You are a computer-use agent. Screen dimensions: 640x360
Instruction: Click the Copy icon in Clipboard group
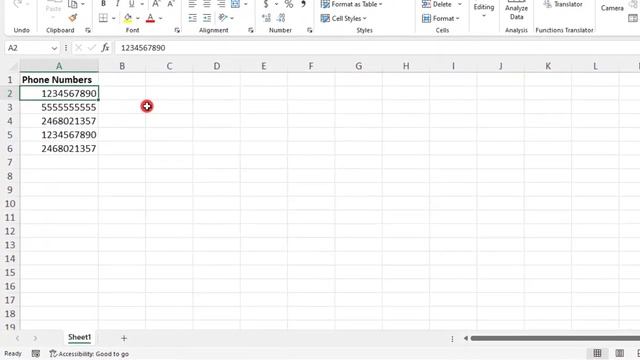73,4
